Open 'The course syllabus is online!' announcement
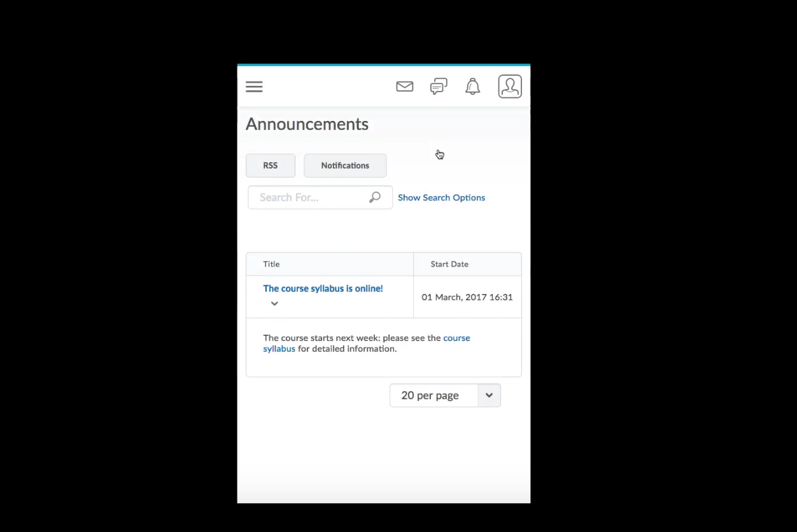Image resolution: width=797 pixels, height=532 pixels. point(323,289)
